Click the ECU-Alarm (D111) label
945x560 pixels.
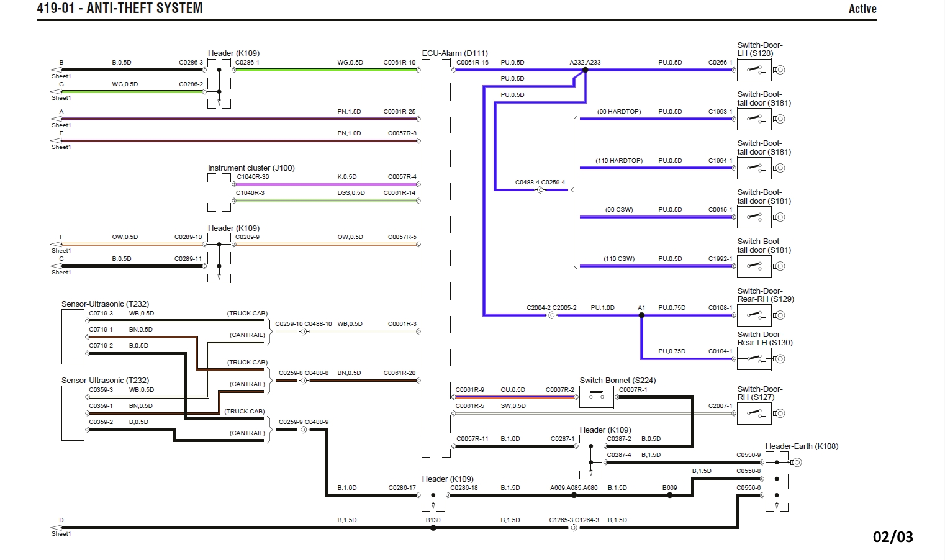pyautogui.click(x=454, y=53)
